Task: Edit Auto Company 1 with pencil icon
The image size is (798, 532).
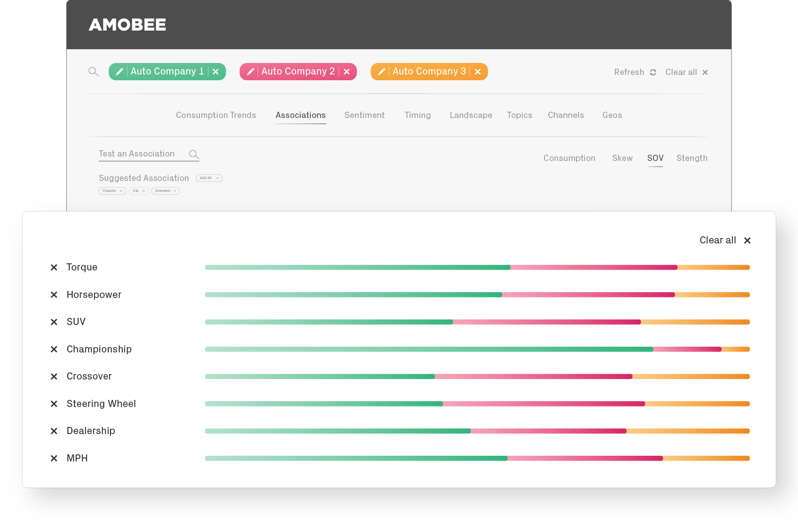Action: [119, 71]
